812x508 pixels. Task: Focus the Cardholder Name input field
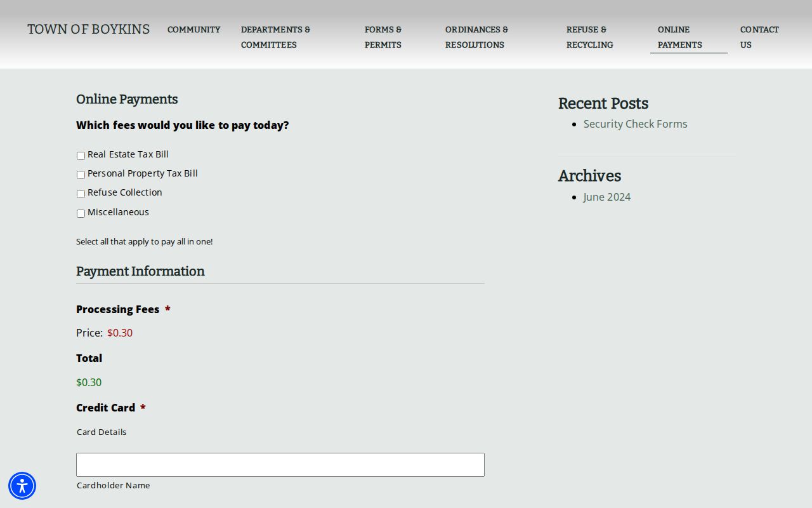pos(280,465)
